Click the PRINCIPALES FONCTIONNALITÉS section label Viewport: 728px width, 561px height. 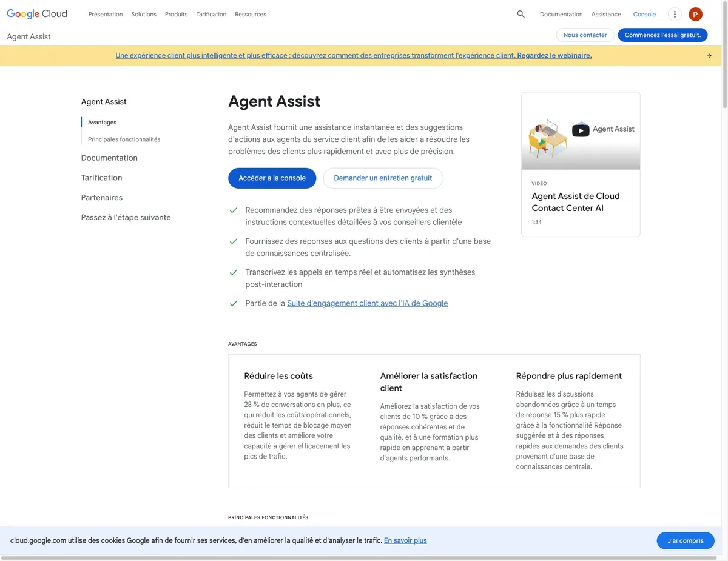[x=268, y=517]
